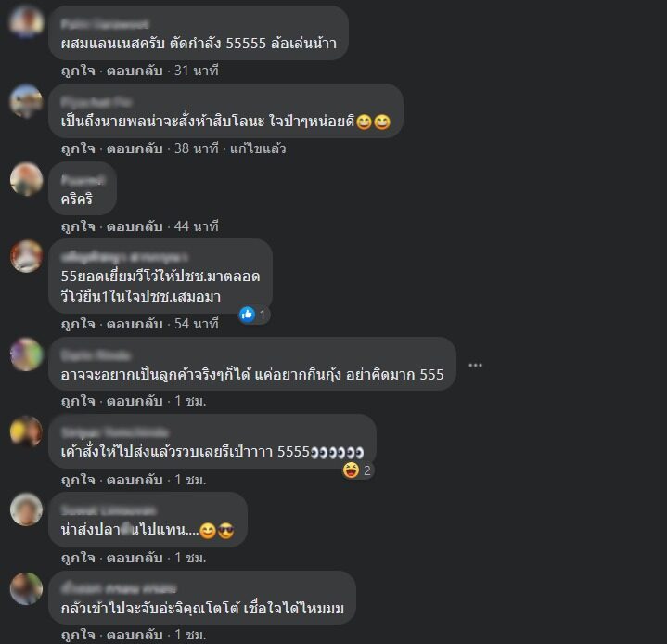Open the three-dot menu on shrimp comment
Viewport: 667px width, 644px height.
pyautogui.click(x=475, y=366)
